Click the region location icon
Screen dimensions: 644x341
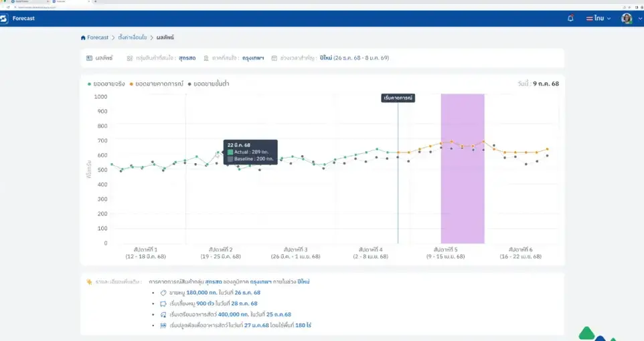coord(206,58)
